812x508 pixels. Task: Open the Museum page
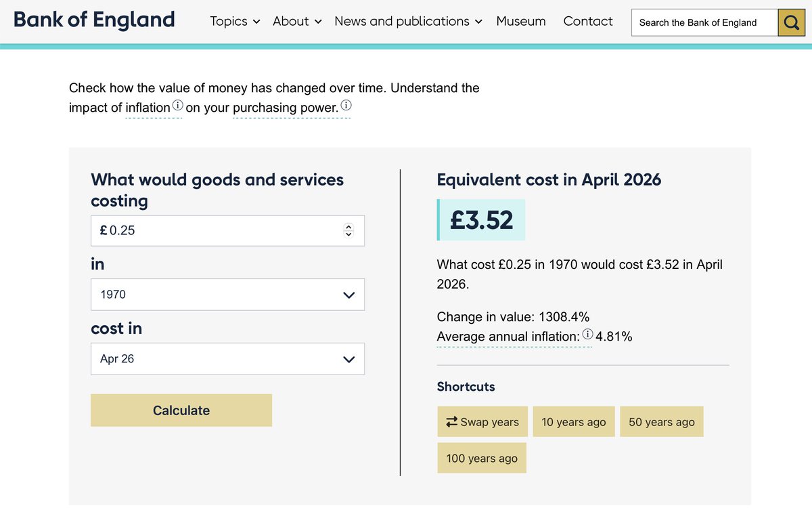[521, 21]
